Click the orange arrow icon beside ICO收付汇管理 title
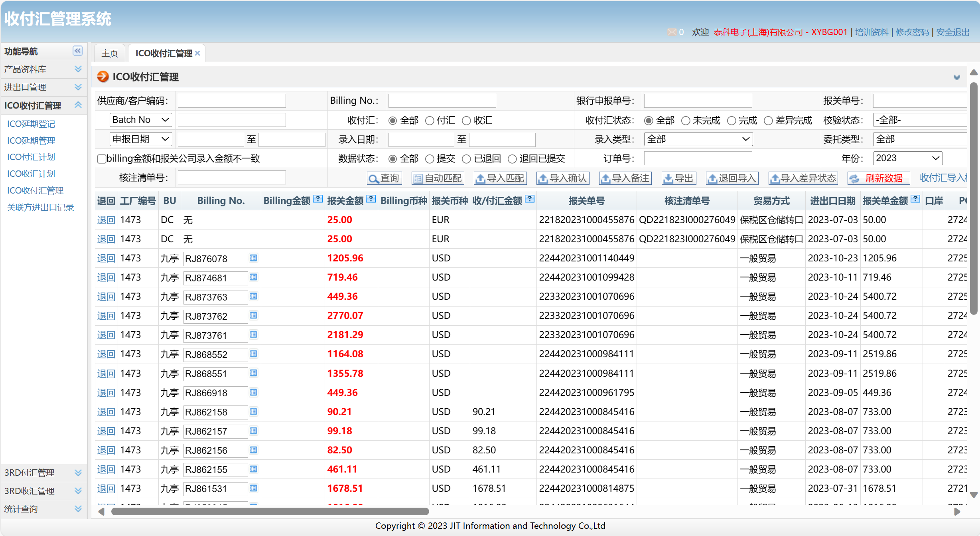The width and height of the screenshot is (980, 536). 103,76
